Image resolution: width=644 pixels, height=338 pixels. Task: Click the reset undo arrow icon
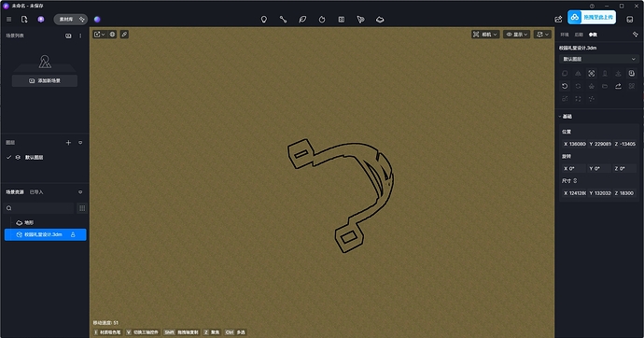tap(565, 86)
